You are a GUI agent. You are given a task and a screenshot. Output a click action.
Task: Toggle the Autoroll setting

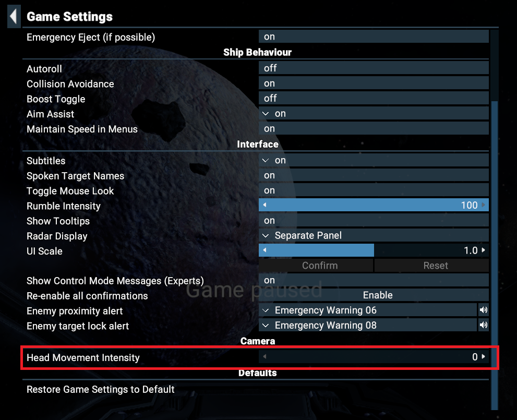(x=374, y=68)
